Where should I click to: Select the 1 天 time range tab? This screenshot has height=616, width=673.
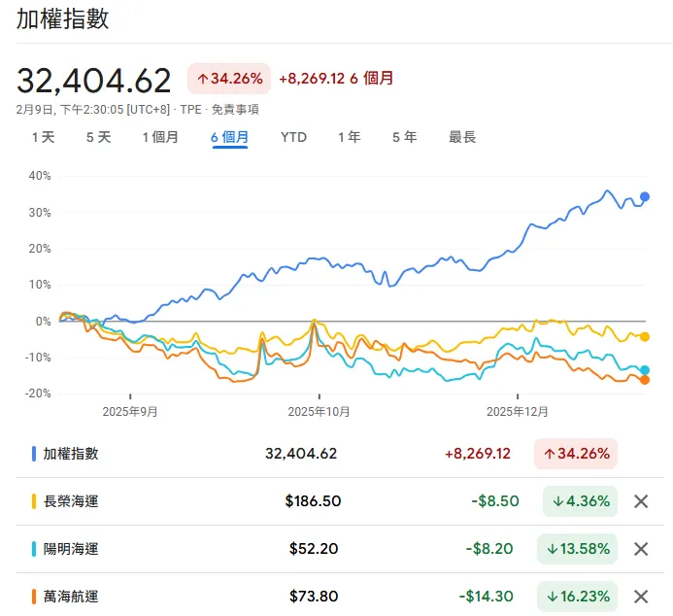tap(43, 137)
